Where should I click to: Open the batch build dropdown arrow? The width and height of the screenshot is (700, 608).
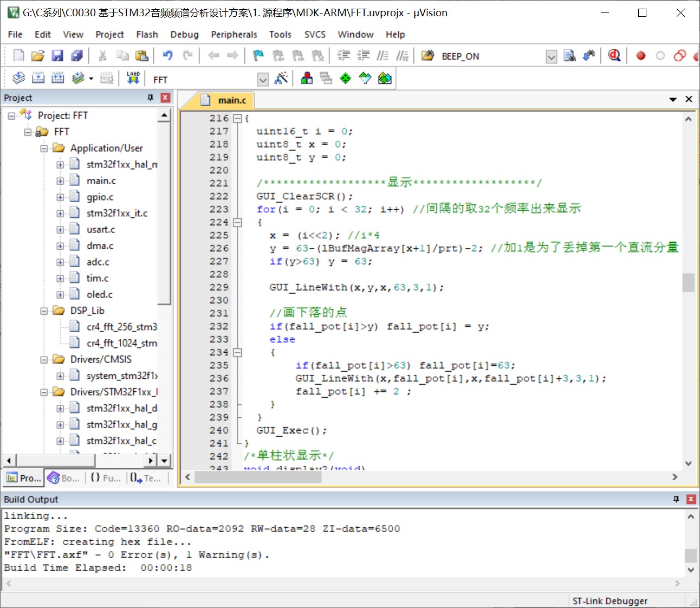coord(91,79)
